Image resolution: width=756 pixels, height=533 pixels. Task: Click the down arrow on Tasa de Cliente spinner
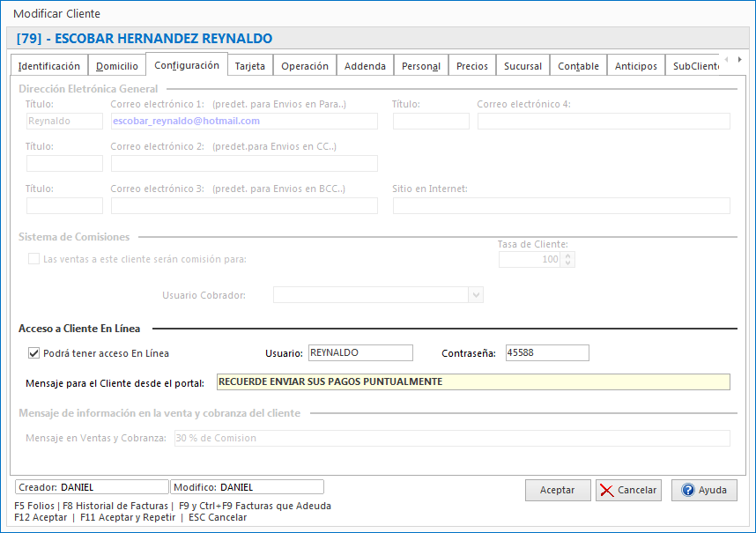568,263
